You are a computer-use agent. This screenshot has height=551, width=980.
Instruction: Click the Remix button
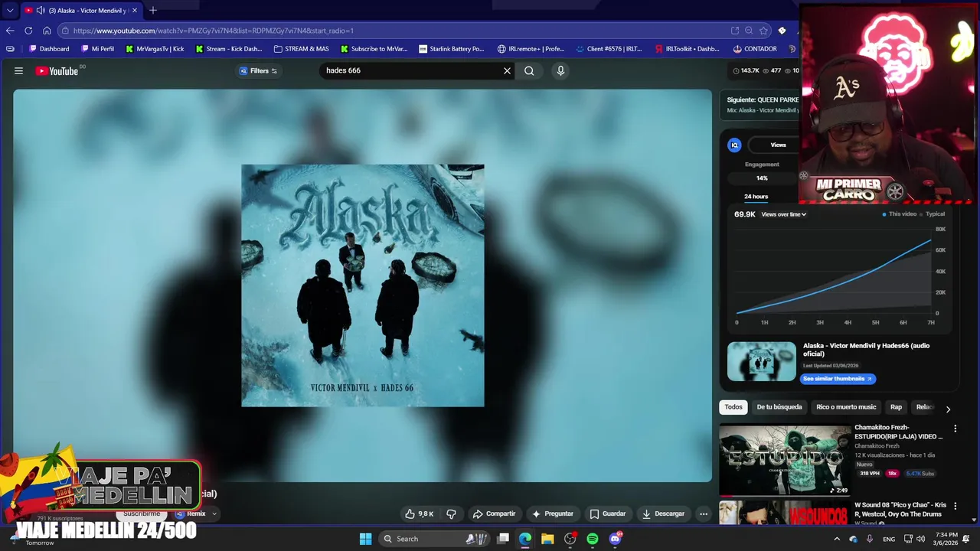[191, 514]
